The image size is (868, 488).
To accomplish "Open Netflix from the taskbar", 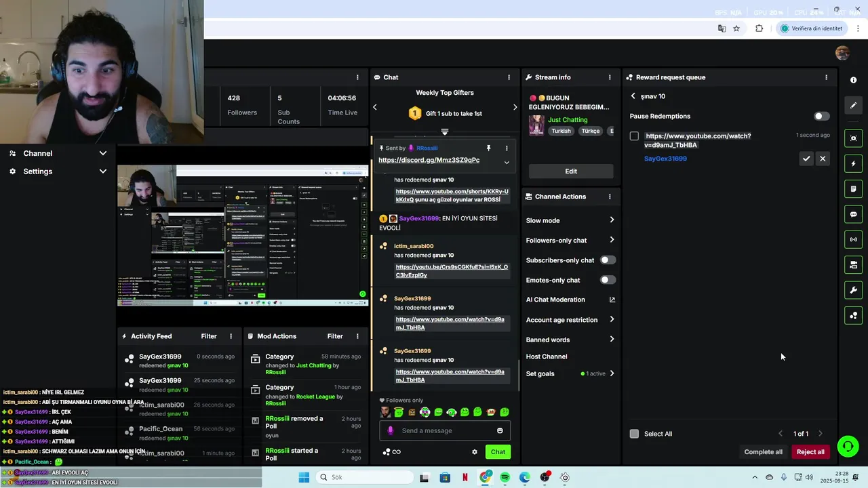I will point(465,477).
